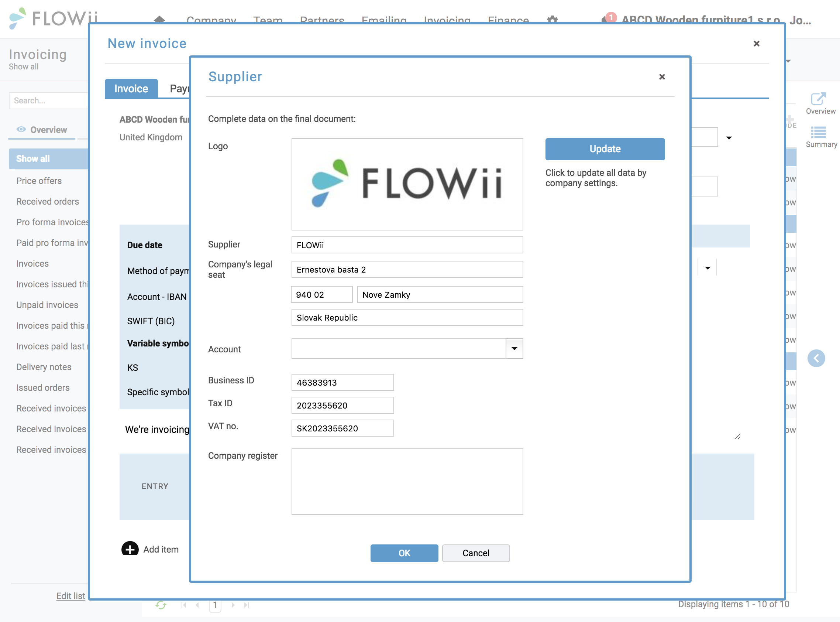
Task: Open Finance menu in top navigation
Action: pyautogui.click(x=508, y=20)
